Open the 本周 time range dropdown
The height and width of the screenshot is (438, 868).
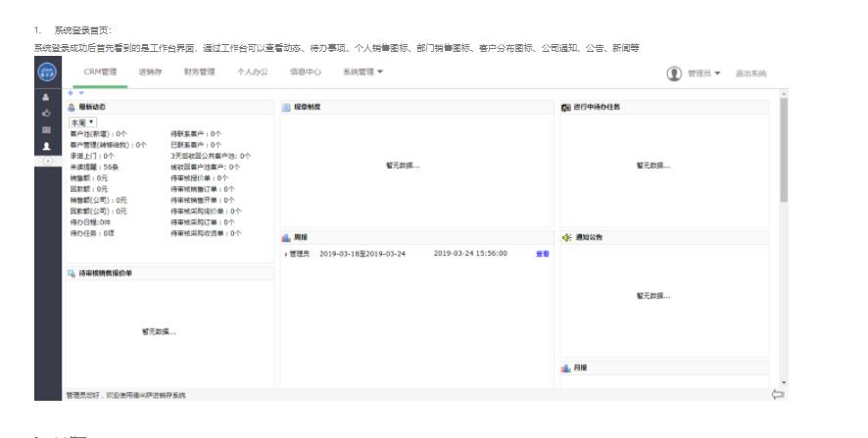point(82,122)
